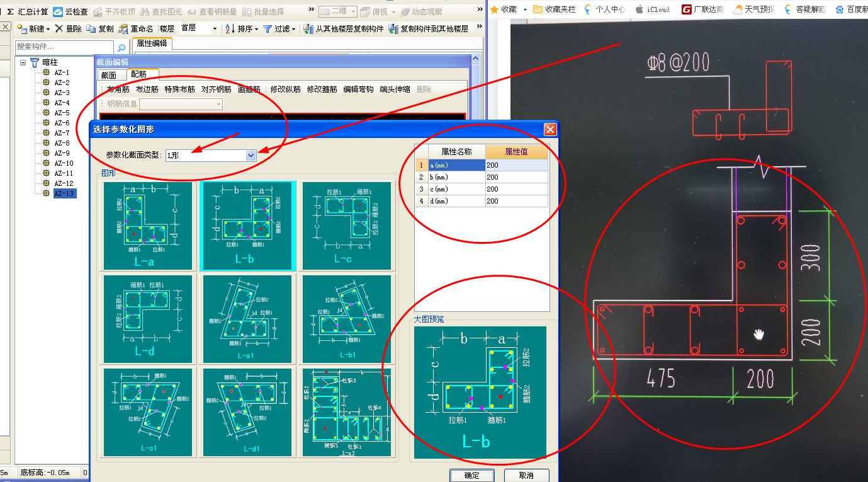Click 编辑弯钩 in rebar toolbar
The height and width of the screenshot is (482, 868).
click(x=359, y=89)
